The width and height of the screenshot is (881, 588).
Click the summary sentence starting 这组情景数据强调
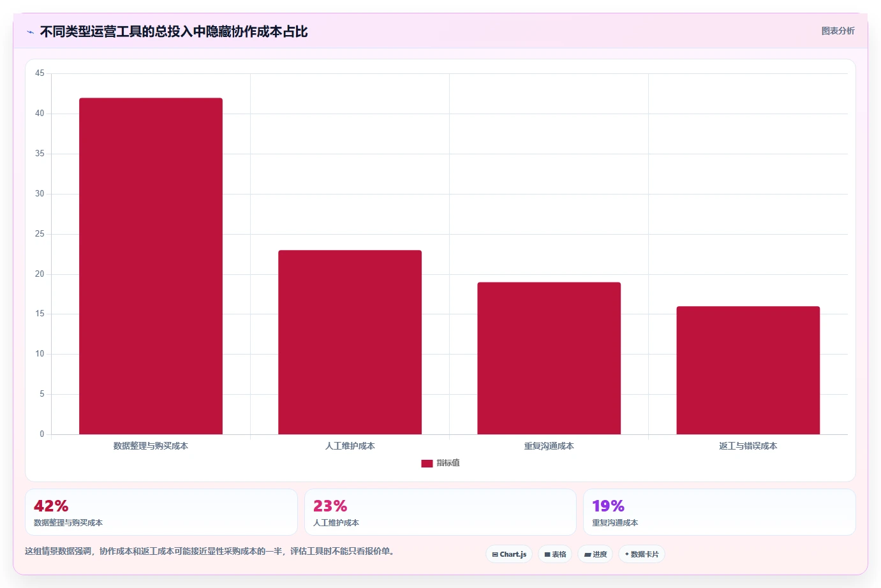(210, 551)
